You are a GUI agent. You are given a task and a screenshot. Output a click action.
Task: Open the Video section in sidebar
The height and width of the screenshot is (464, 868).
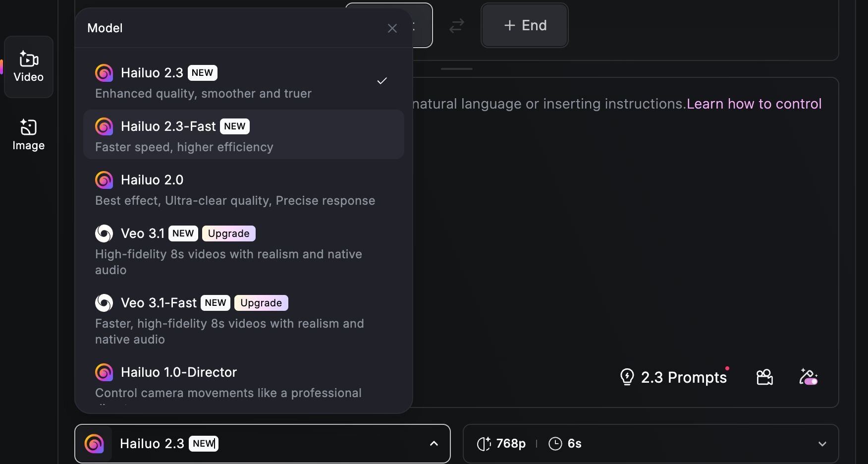point(29,66)
